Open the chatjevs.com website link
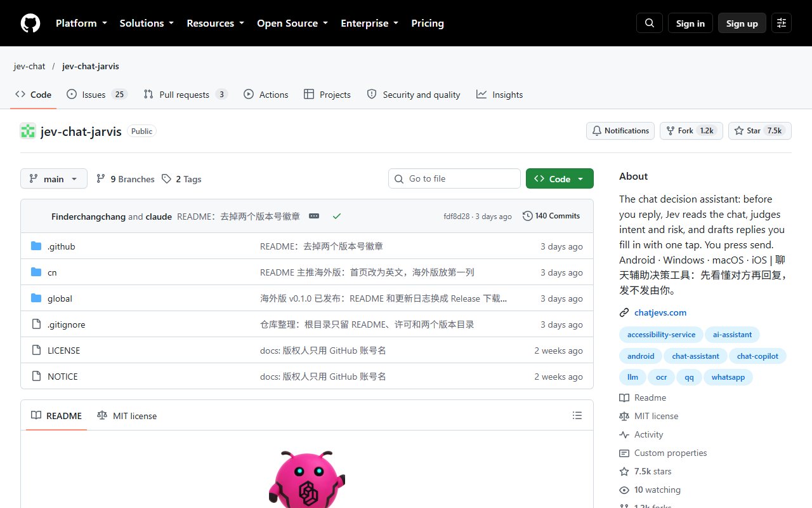The width and height of the screenshot is (812, 508). tap(660, 312)
